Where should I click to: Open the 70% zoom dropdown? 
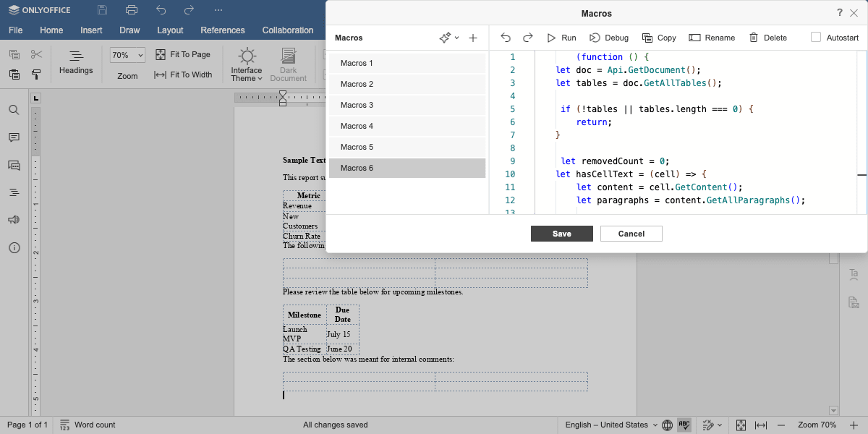coord(127,55)
